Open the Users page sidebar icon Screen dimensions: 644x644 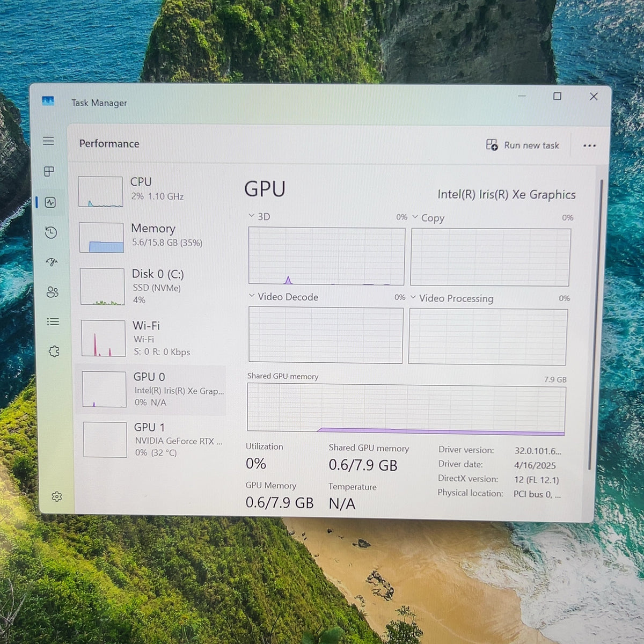(52, 292)
